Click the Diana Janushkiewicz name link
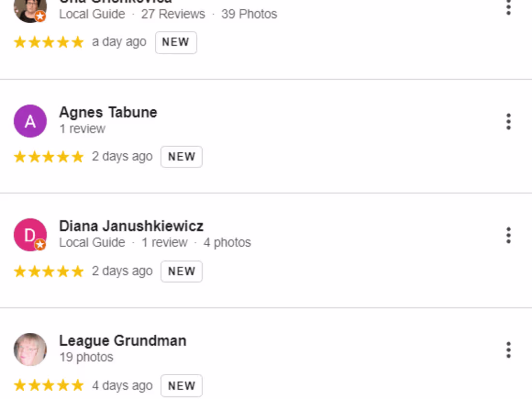The width and height of the screenshot is (532, 399). [x=131, y=226]
